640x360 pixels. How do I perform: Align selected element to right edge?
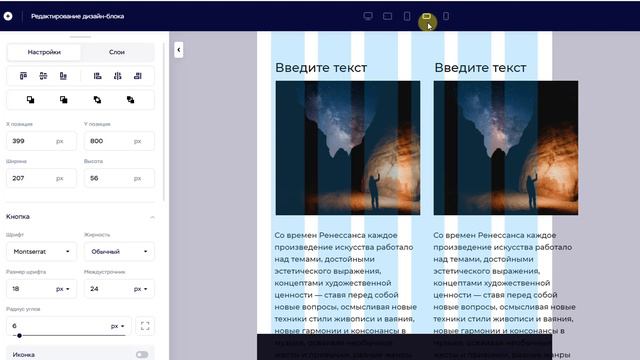tap(138, 76)
